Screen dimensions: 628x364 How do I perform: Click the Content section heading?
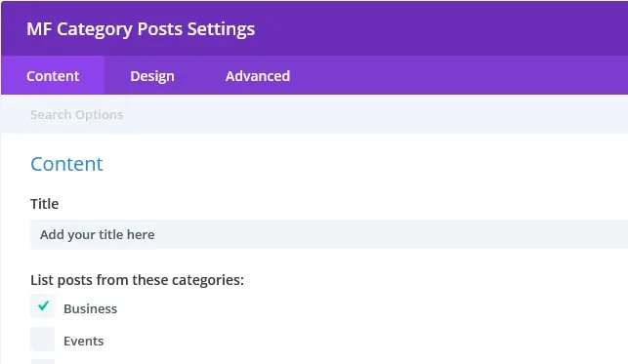pos(66,164)
